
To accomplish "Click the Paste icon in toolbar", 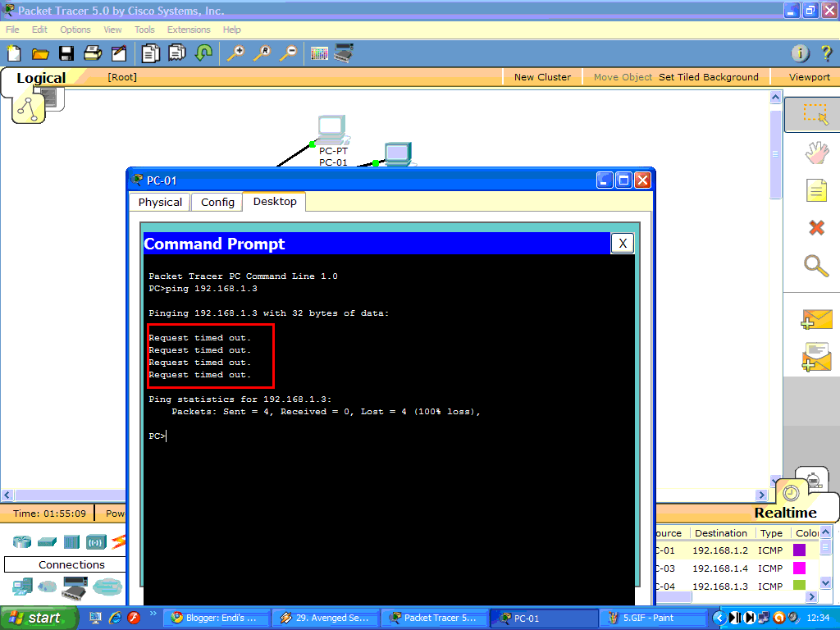I will point(177,53).
